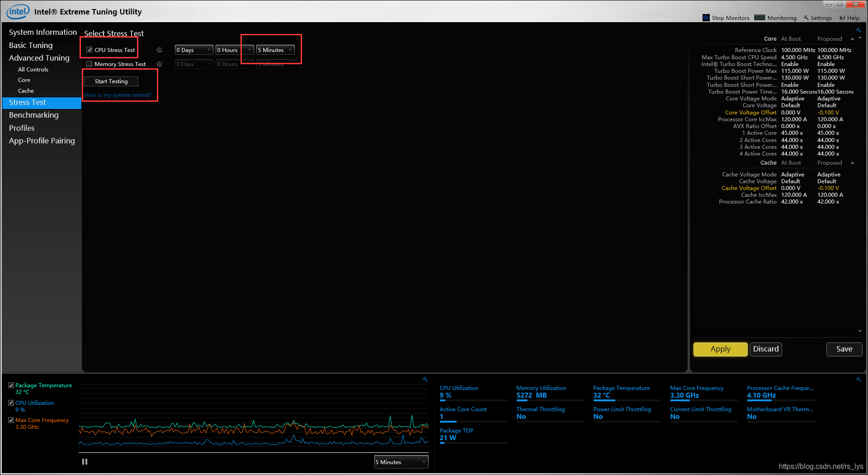This screenshot has width=868, height=475.
Task: Go to Basic Tuning
Action: point(31,45)
